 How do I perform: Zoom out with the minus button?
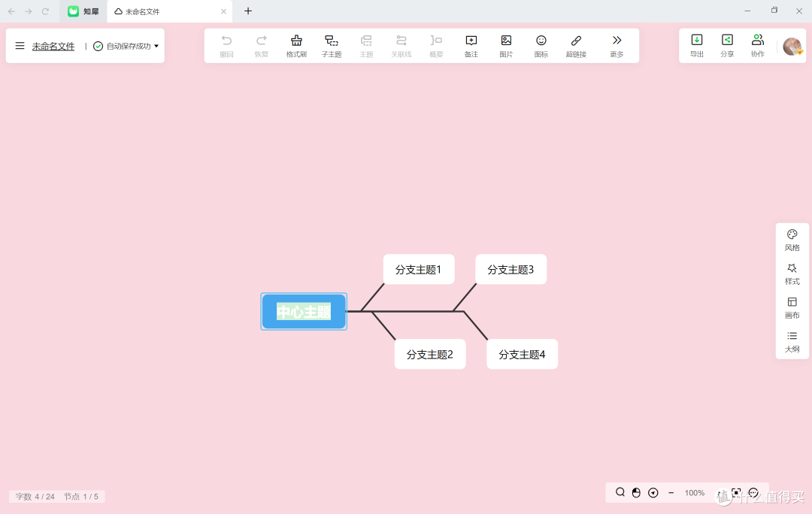tap(671, 493)
